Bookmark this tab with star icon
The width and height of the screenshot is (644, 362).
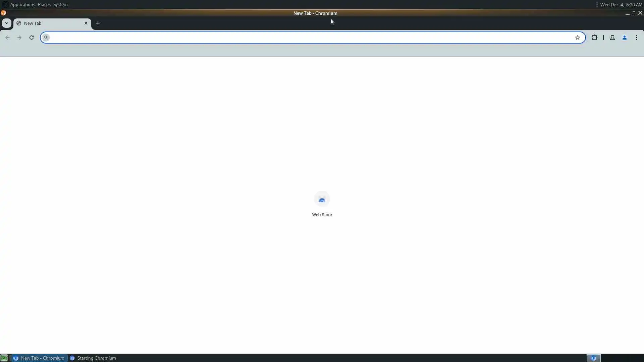point(577,38)
